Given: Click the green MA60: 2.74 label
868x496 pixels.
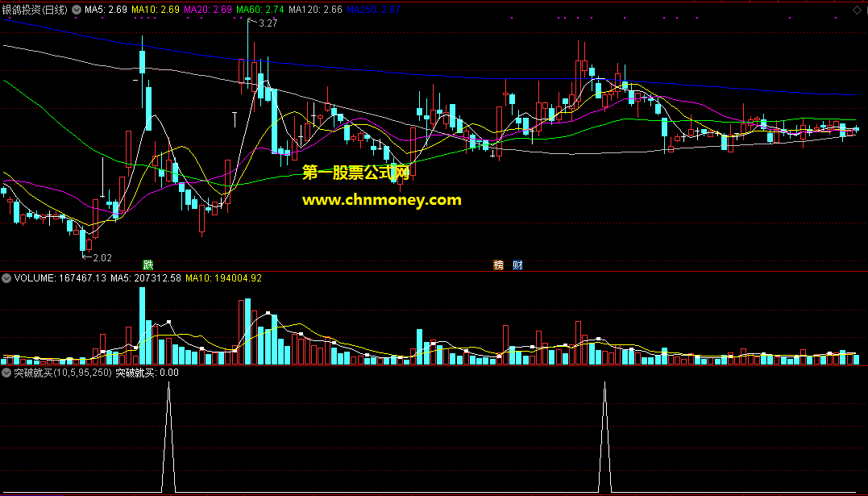Looking at the screenshot, I should [260, 10].
